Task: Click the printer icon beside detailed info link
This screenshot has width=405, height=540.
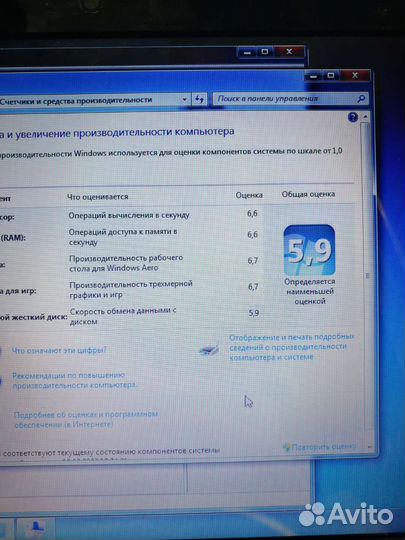Action: [x=209, y=349]
